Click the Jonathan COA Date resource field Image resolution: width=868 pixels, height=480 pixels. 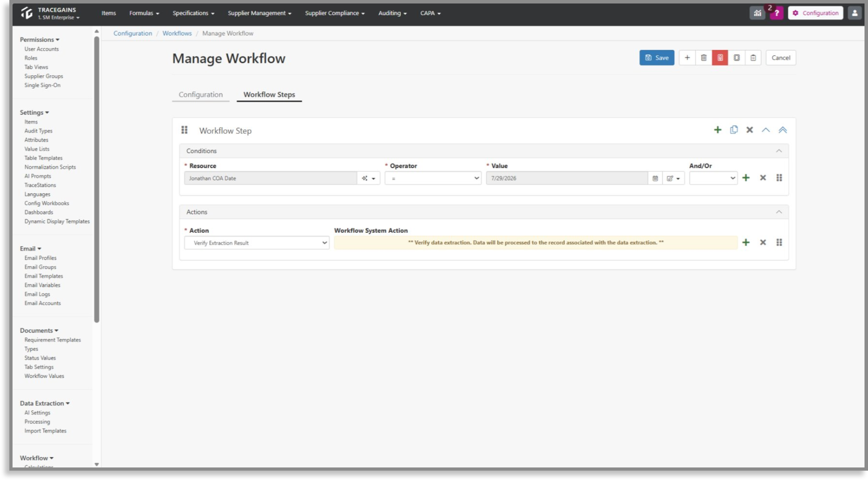click(x=270, y=178)
